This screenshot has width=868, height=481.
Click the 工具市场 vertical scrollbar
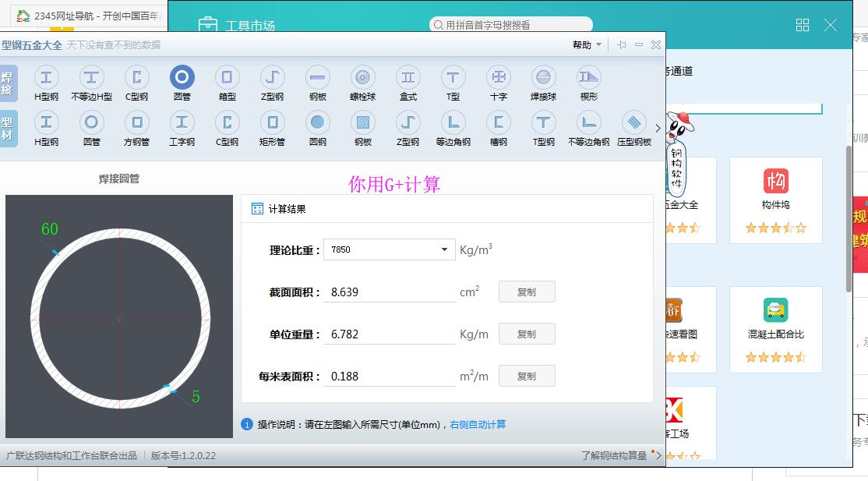click(849, 219)
